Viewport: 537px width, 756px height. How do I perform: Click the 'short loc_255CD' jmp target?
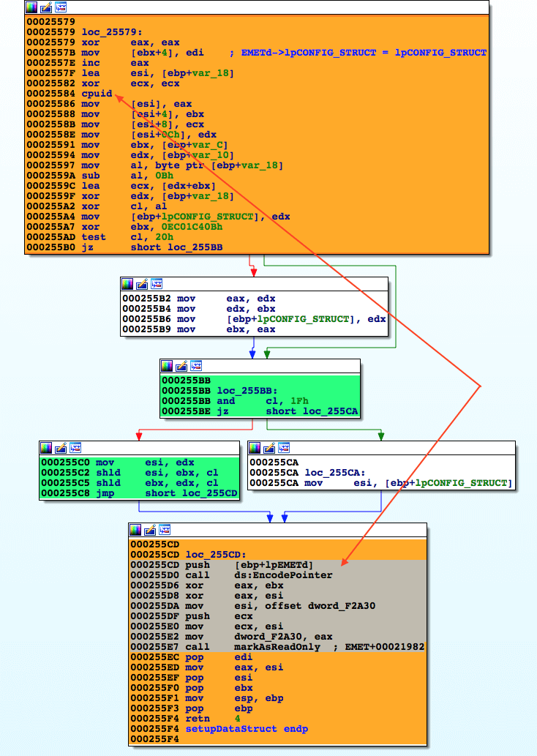pos(191,493)
